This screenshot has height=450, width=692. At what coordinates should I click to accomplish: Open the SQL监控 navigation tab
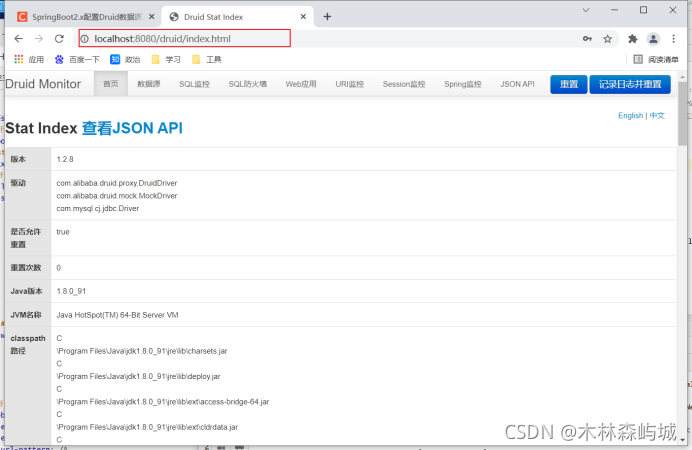point(194,84)
